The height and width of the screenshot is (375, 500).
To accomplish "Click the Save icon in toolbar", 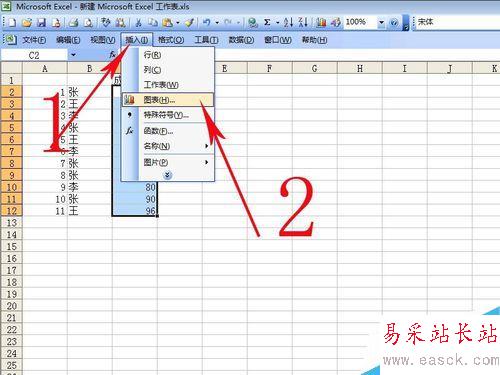I will coord(41,22).
